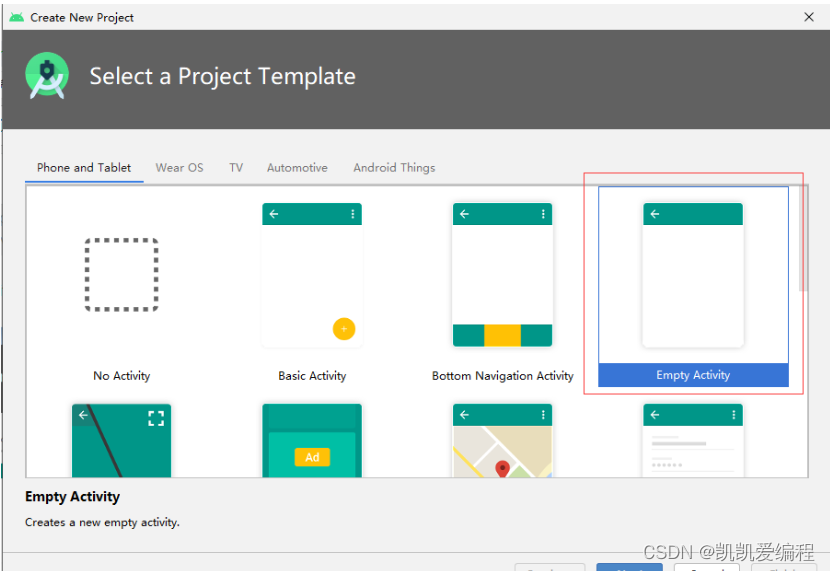Switch to the Automotive tab
This screenshot has width=830, height=571.
(297, 168)
